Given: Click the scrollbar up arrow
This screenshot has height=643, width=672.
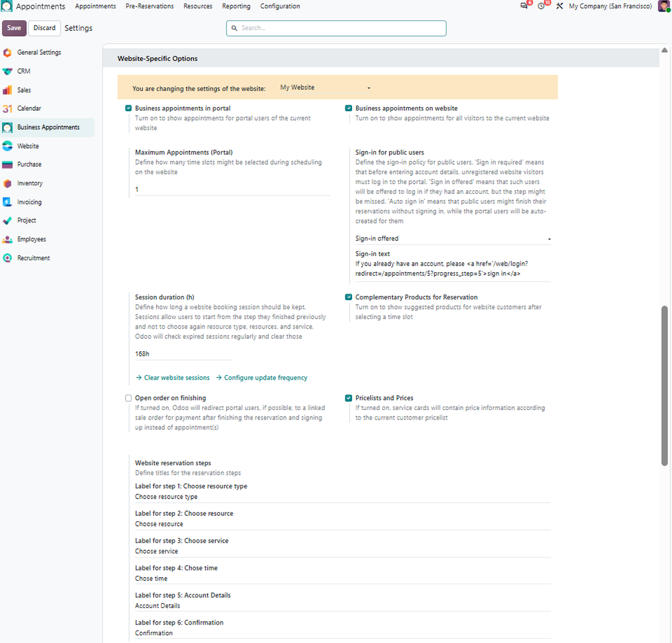Looking at the screenshot, I should click(664, 50).
